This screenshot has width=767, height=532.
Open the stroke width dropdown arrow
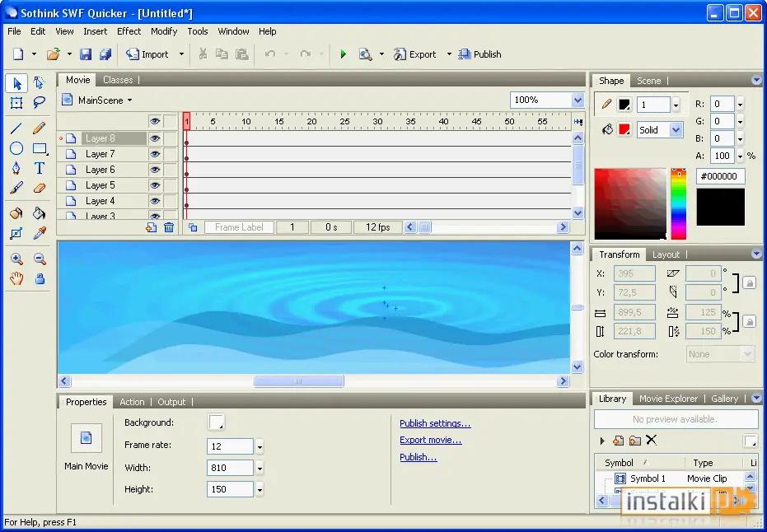[x=676, y=105]
